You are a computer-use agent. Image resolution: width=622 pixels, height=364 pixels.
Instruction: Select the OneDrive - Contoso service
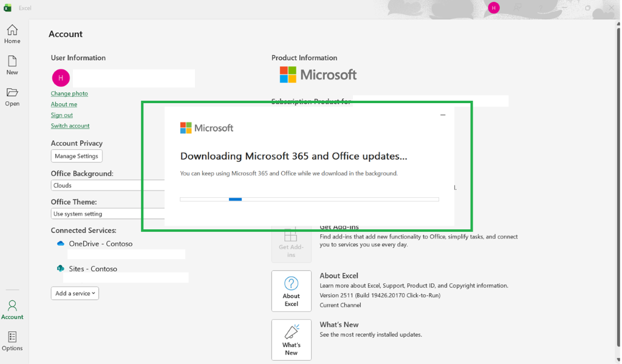pyautogui.click(x=101, y=244)
